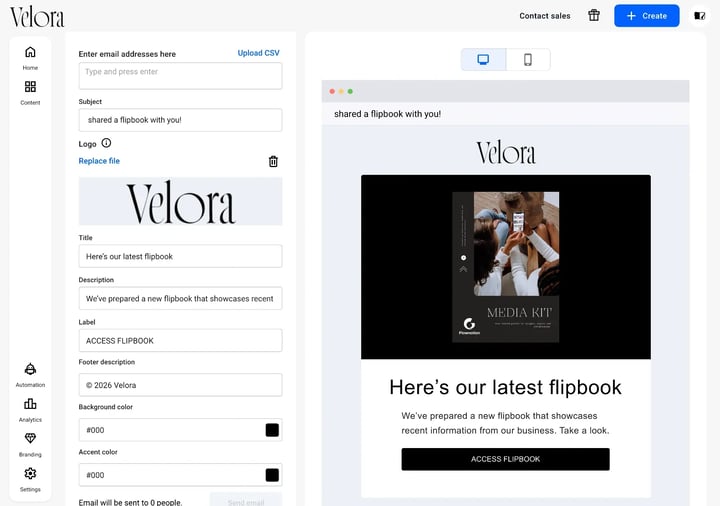
Task: Click Contact sales link
Action: pyautogui.click(x=545, y=16)
